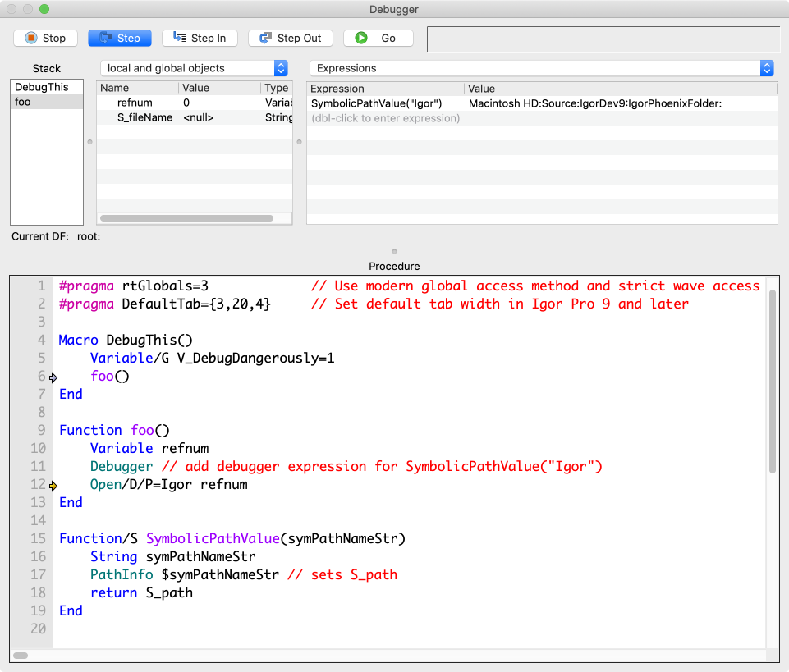Click the Step button
Viewport: 789px width, 672px height.
120,39
